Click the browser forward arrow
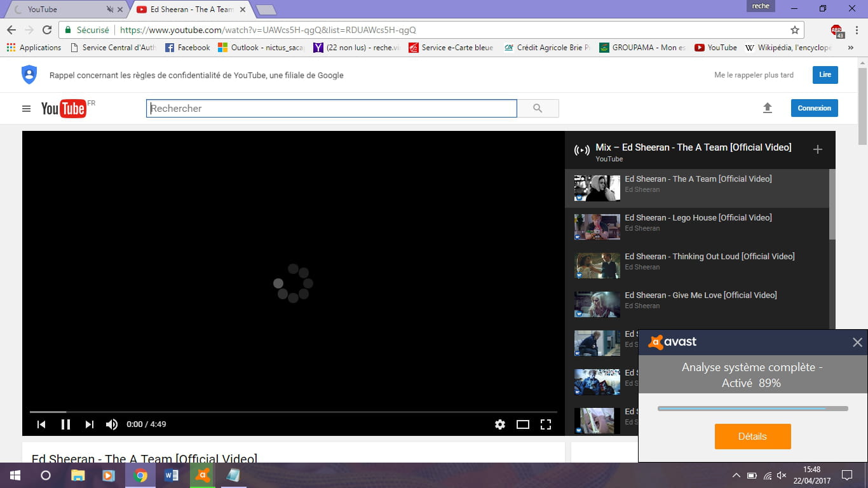 (x=29, y=30)
